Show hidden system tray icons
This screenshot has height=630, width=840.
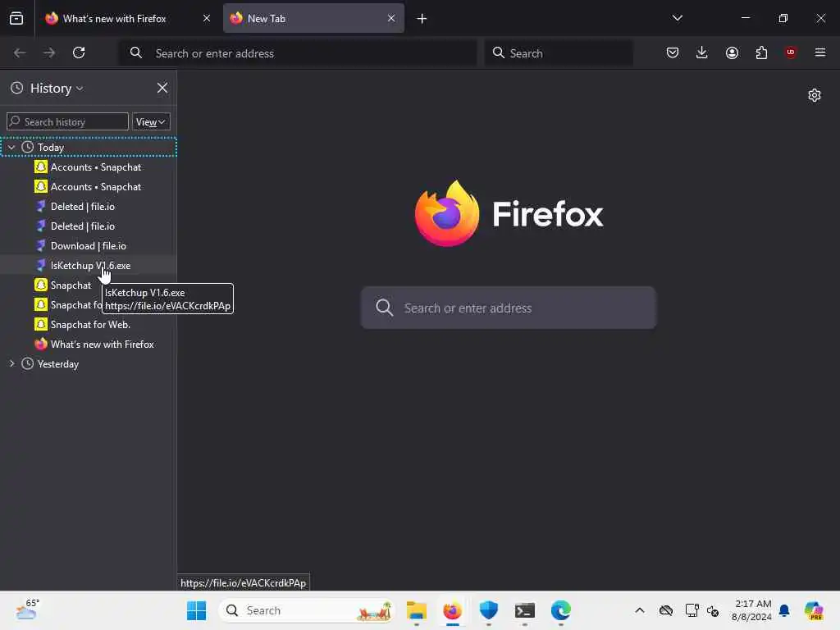click(x=640, y=610)
